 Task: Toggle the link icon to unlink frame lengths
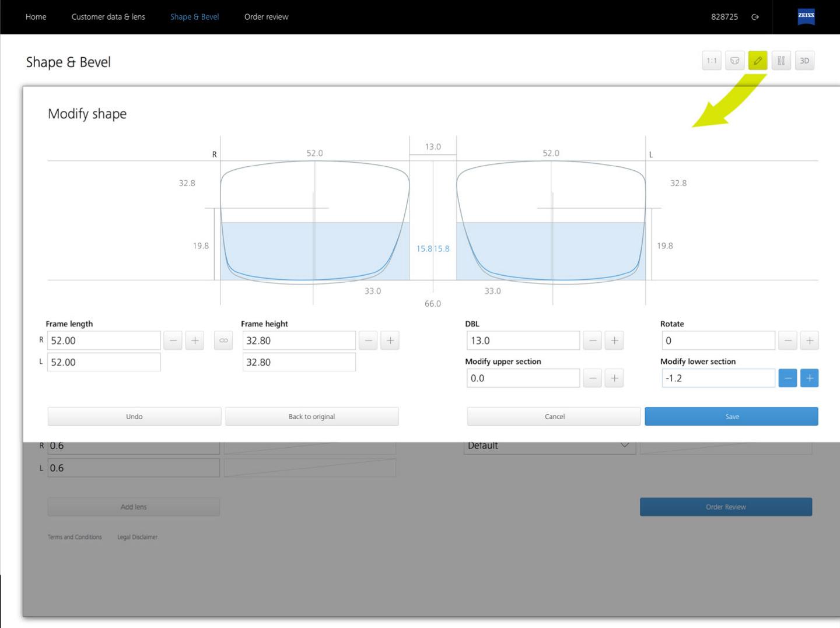[x=223, y=340]
